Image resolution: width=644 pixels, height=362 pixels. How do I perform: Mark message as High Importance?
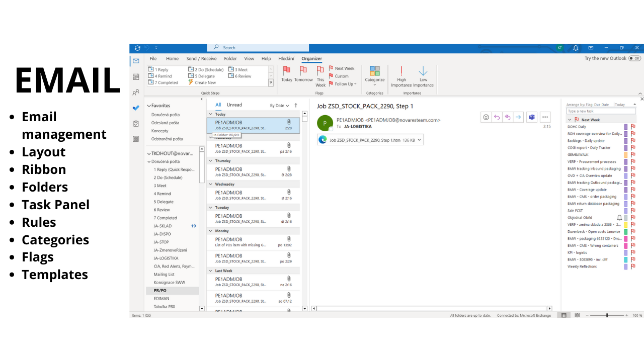pos(401,76)
